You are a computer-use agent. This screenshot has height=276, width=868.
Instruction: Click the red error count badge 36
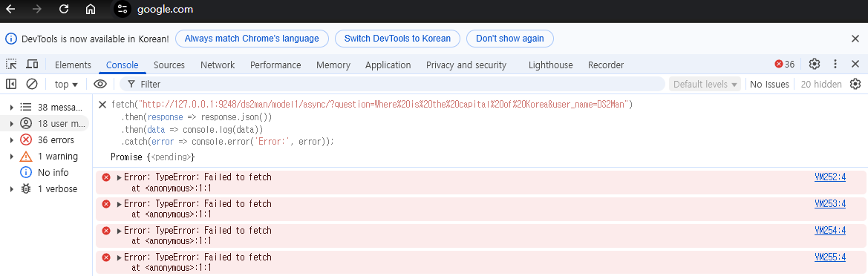(784, 64)
